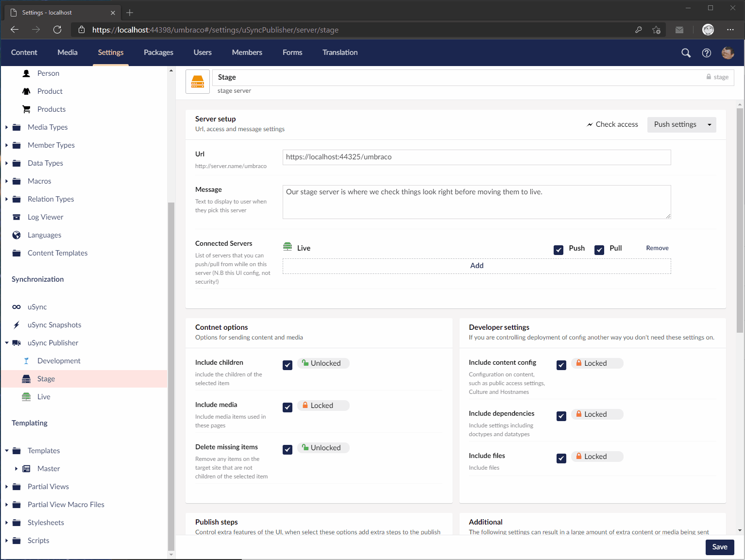
Task: Open the Log Viewer icon
Action: coord(17,217)
